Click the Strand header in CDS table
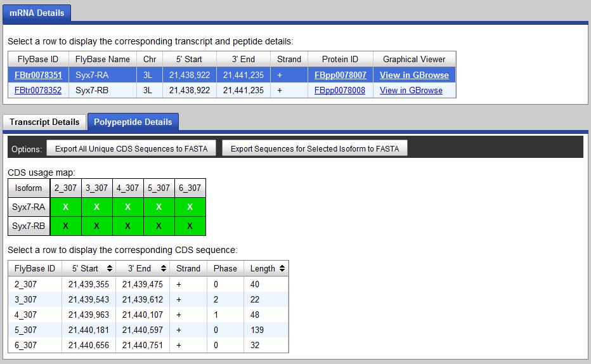The image size is (591, 364). tap(188, 268)
